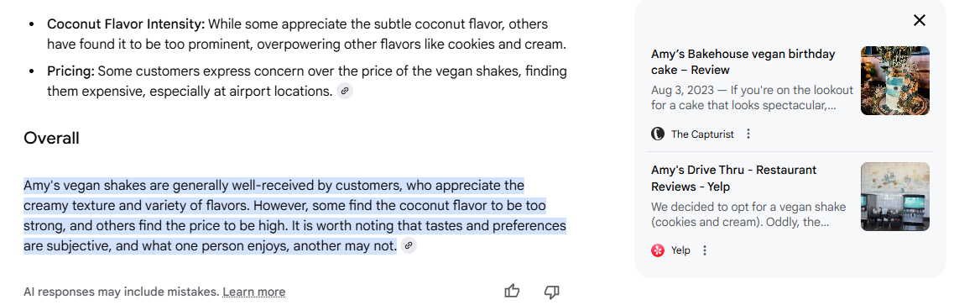Click the Overall section heading
Image resolution: width=980 pixels, height=305 pixels.
coord(51,138)
